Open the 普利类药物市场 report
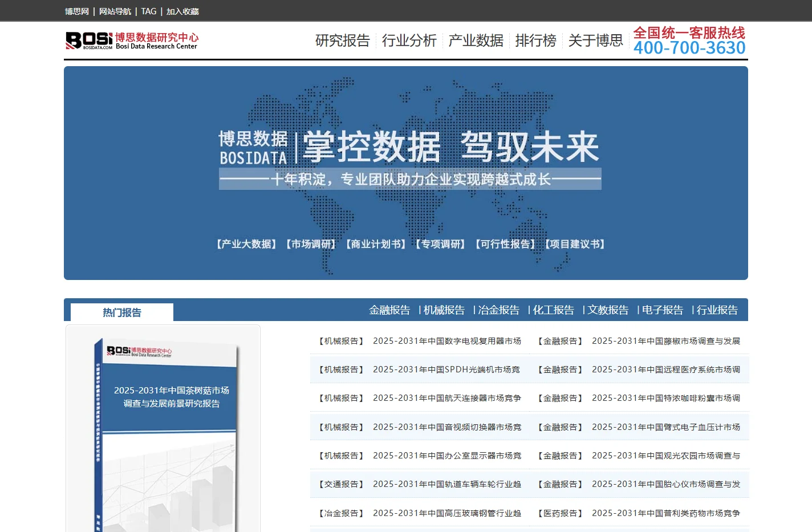The height and width of the screenshot is (532, 812). click(666, 513)
